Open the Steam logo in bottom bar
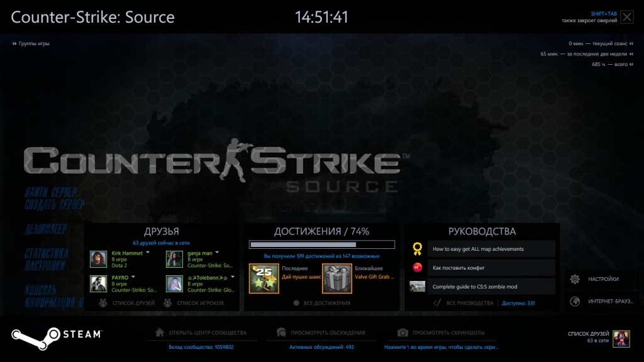The image size is (644, 362). click(57, 334)
